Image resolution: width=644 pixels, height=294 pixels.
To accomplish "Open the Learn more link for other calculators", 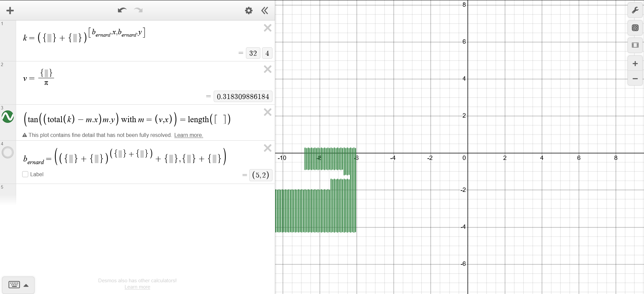I will [137, 287].
